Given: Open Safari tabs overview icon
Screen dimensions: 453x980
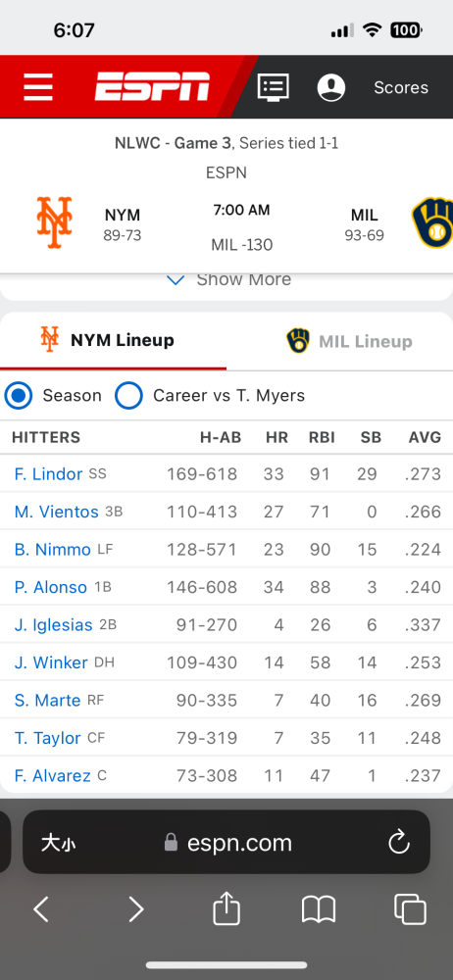Looking at the screenshot, I should [x=411, y=908].
